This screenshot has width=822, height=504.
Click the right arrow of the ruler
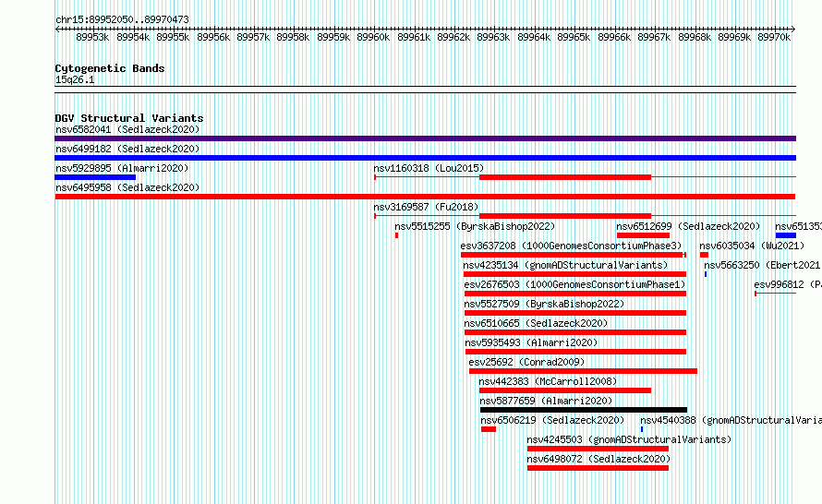(793, 30)
